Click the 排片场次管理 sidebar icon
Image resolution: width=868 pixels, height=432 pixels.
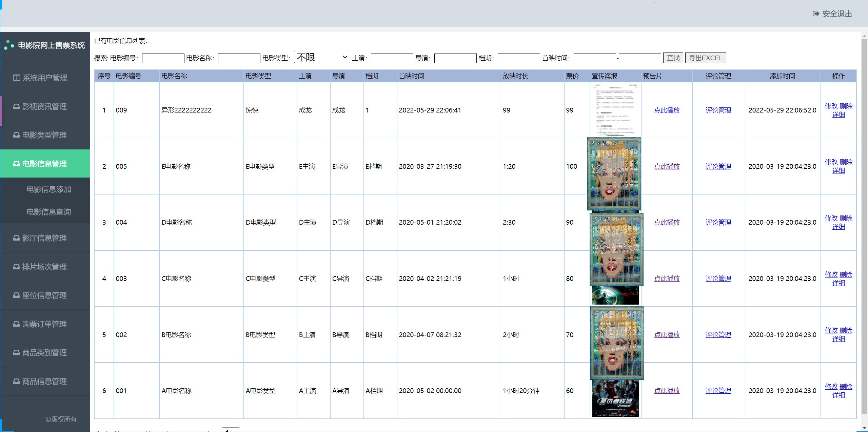pos(16,267)
